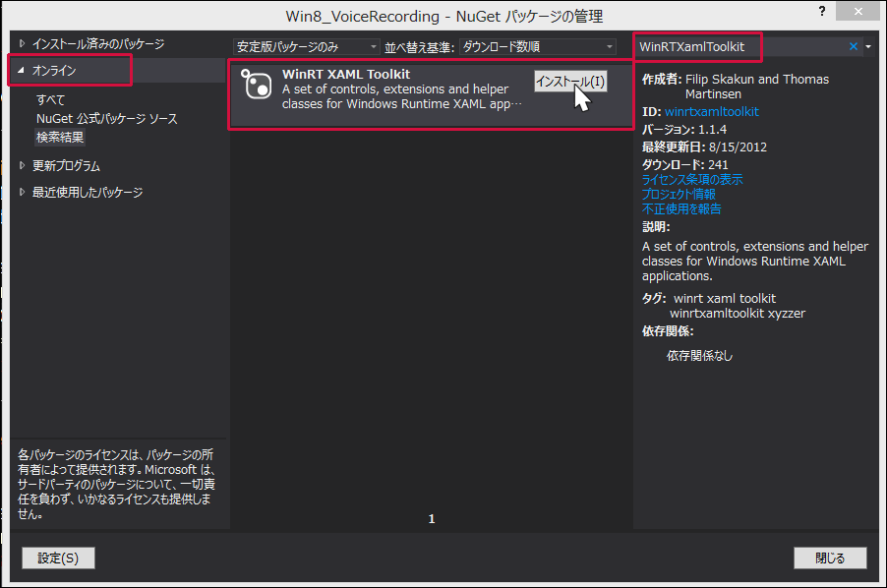Open the search box history dropdown arrow
The width and height of the screenshot is (887, 588).
[868, 46]
